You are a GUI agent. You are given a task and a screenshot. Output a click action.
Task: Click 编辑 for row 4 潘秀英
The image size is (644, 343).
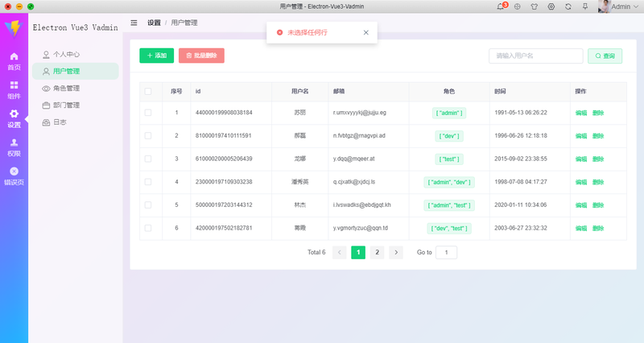[581, 182]
